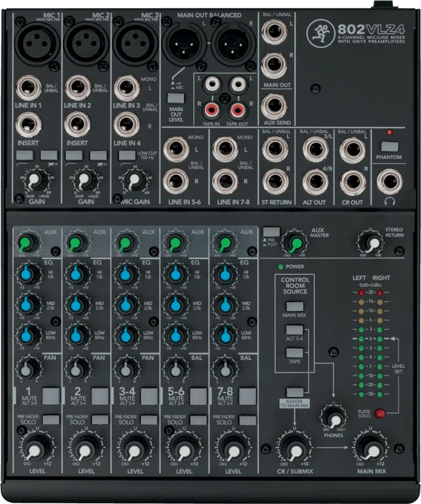The height and width of the screenshot is (504, 421).
Task: Click the red RUDE SOLO indicator light
Action: coord(380,413)
